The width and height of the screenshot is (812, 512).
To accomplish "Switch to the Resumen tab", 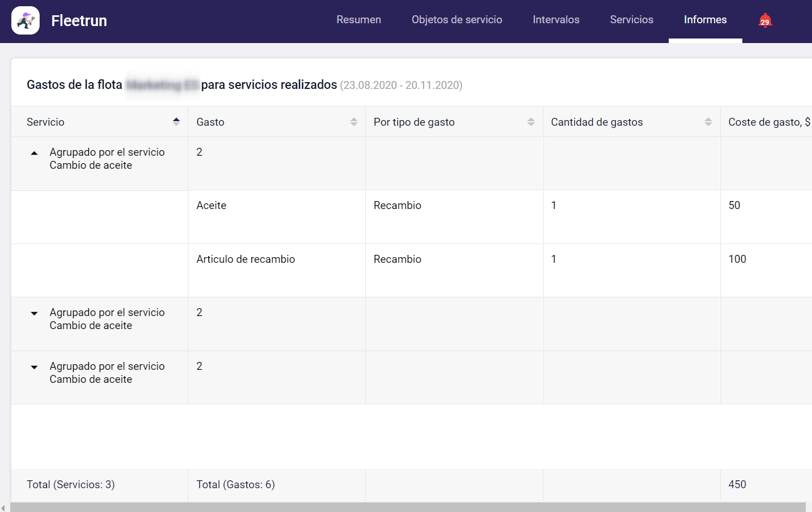I will (x=358, y=20).
